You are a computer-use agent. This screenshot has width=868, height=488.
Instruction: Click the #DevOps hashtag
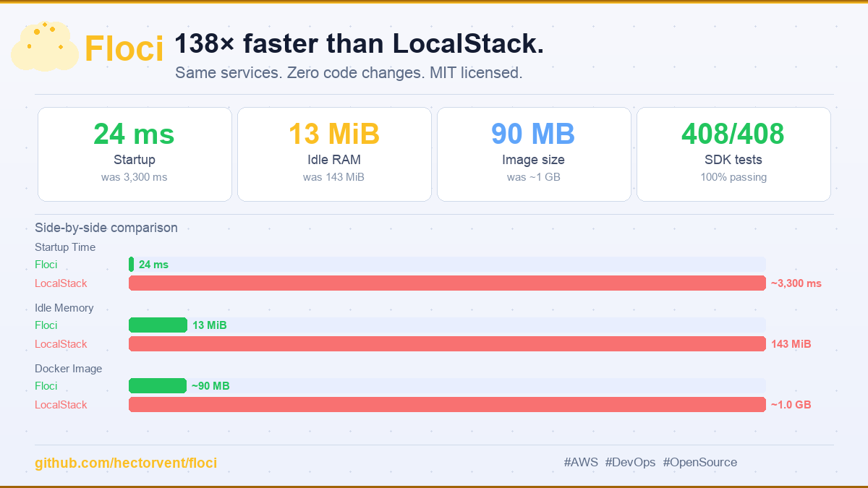pyautogui.click(x=631, y=463)
